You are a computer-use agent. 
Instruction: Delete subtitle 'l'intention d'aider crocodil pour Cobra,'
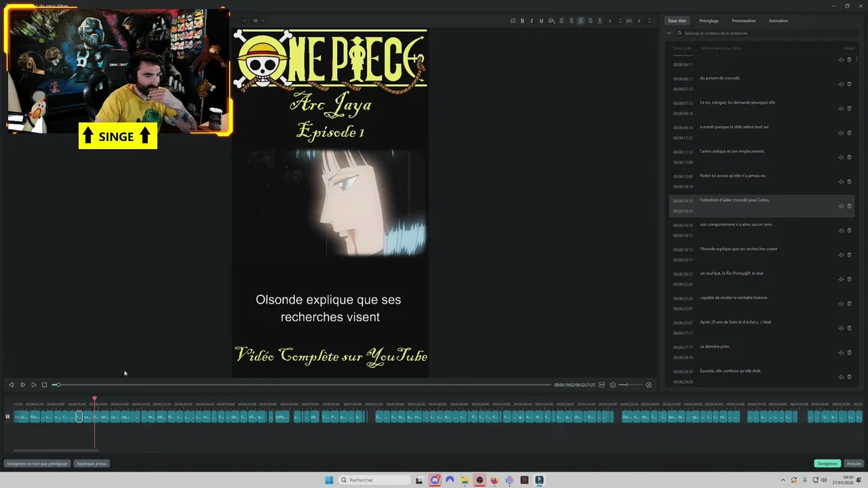pos(849,206)
